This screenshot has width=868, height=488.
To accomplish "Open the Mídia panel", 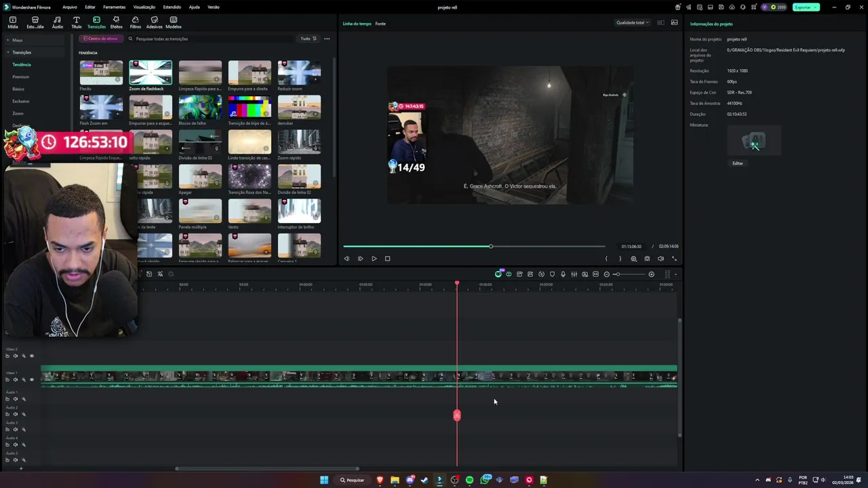I will tap(13, 22).
